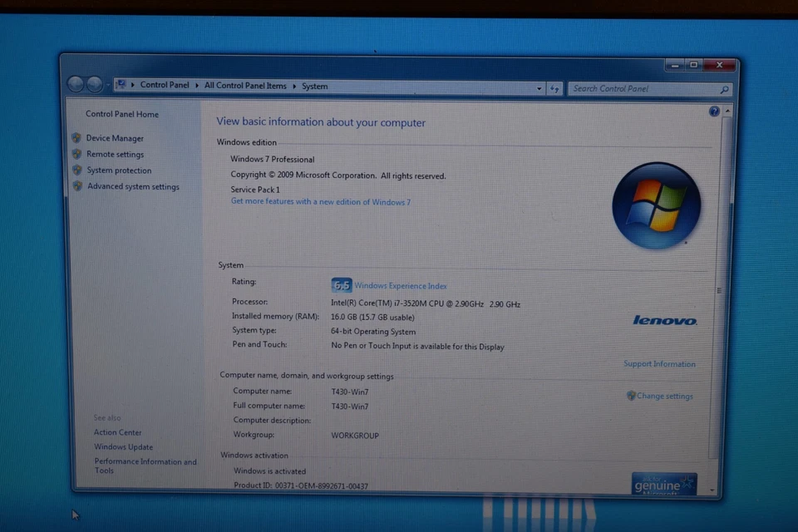Click the Change settings link
This screenshot has width=798, height=532.
665,396
